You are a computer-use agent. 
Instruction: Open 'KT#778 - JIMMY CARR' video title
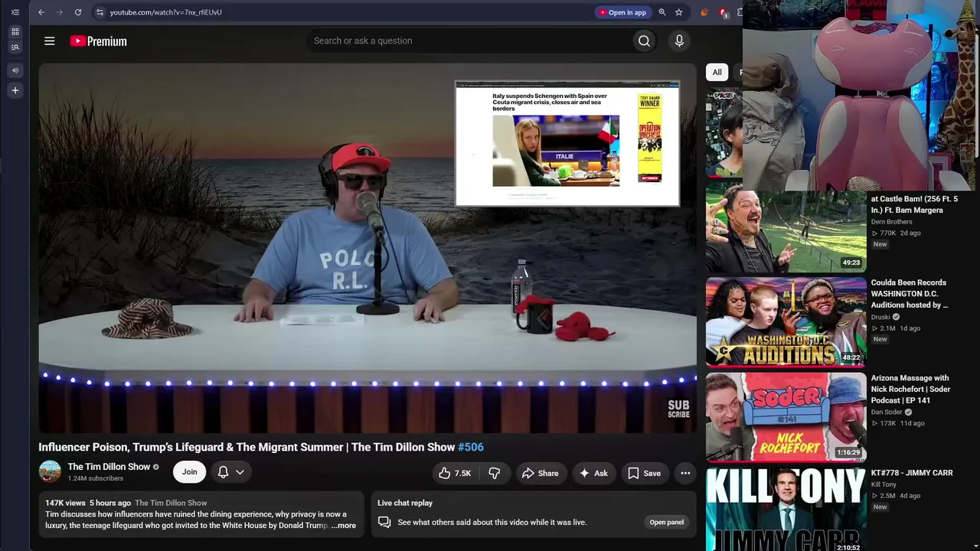(x=912, y=473)
